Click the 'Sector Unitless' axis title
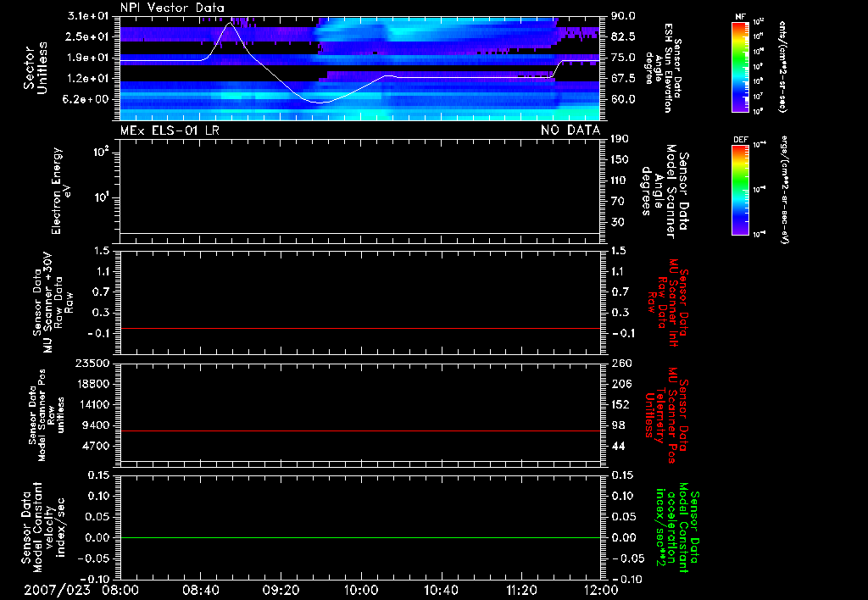This screenshot has width=868, height=600. pos(36,68)
